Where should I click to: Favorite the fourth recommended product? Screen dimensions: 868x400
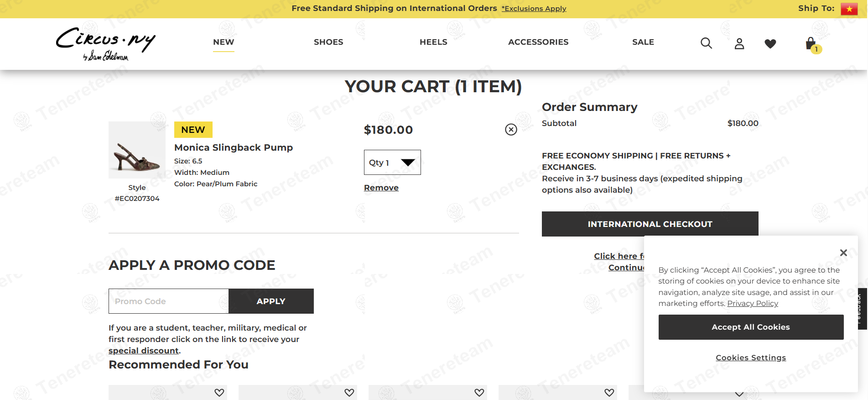[x=609, y=392]
